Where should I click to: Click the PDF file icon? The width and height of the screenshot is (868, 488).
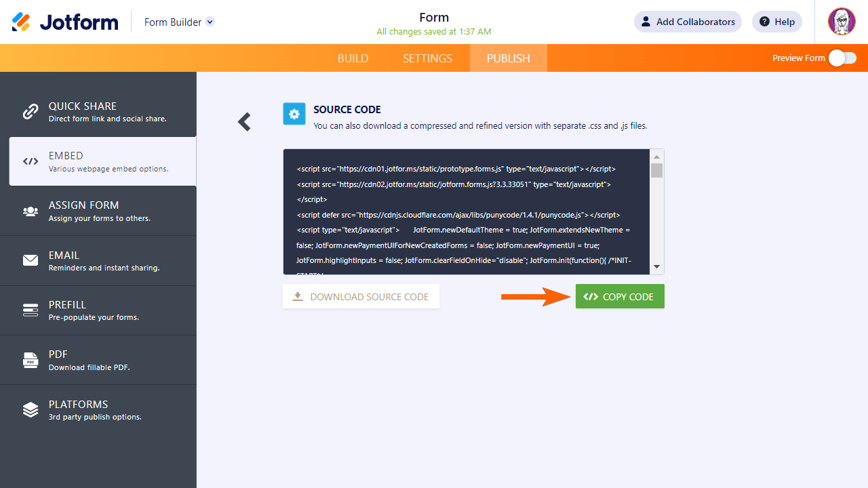pos(31,360)
